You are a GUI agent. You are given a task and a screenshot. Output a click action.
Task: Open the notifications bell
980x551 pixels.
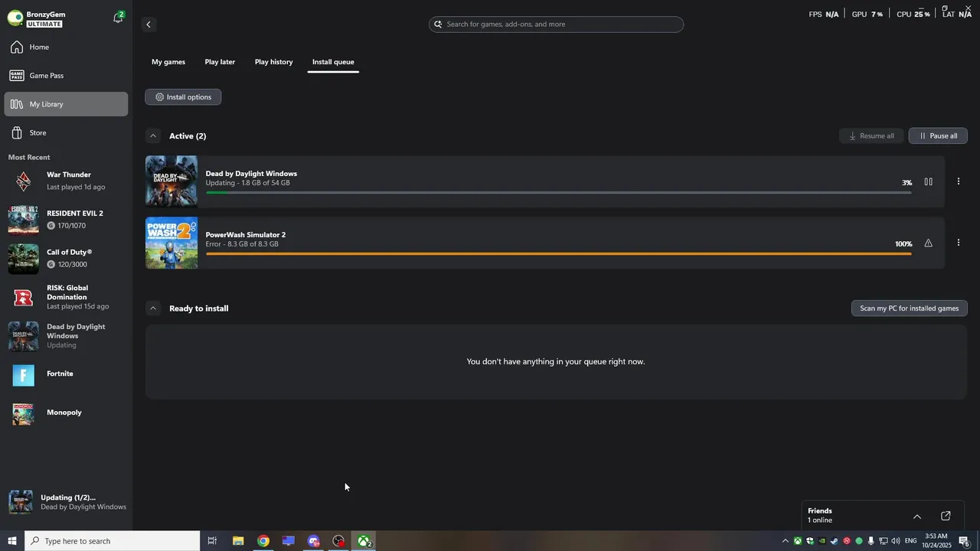(x=118, y=18)
